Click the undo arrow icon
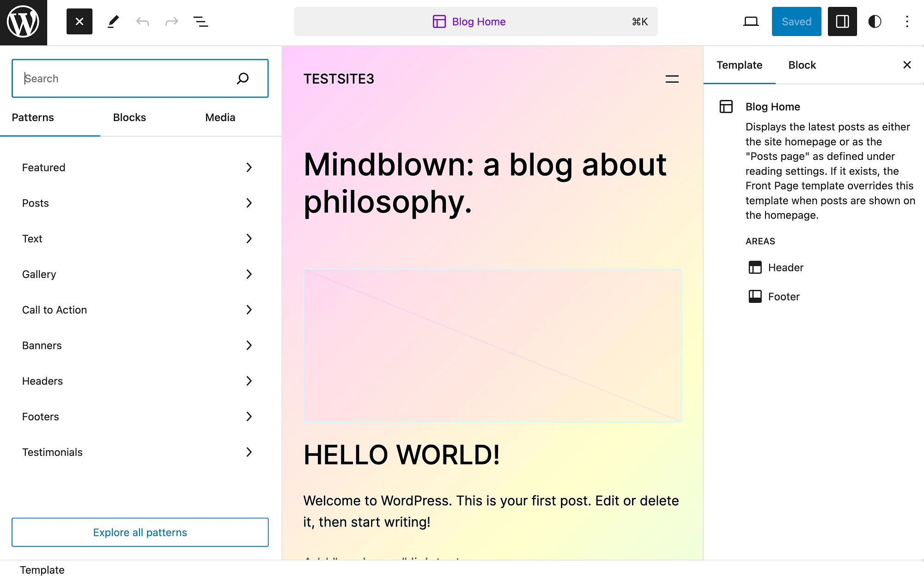This screenshot has height=576, width=924. point(142,21)
